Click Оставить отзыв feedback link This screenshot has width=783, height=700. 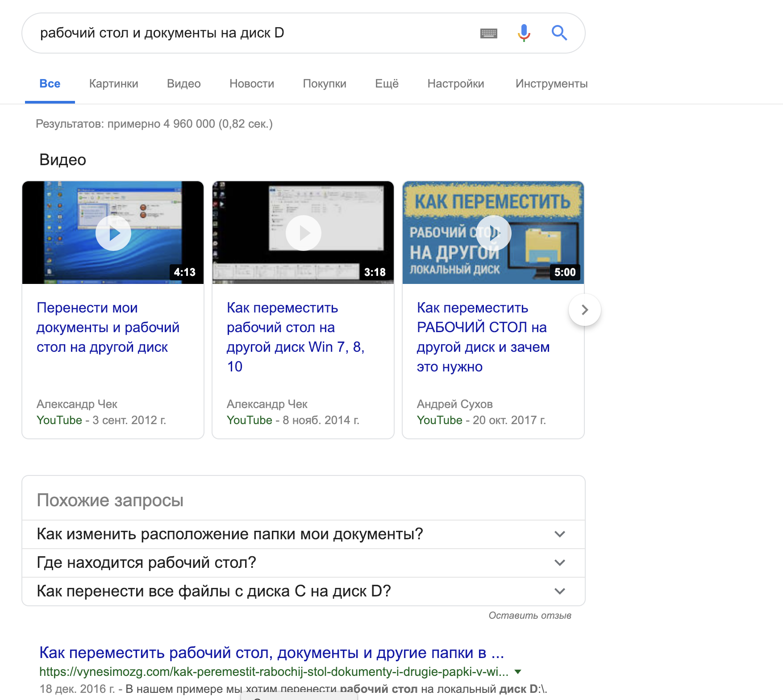click(x=530, y=616)
